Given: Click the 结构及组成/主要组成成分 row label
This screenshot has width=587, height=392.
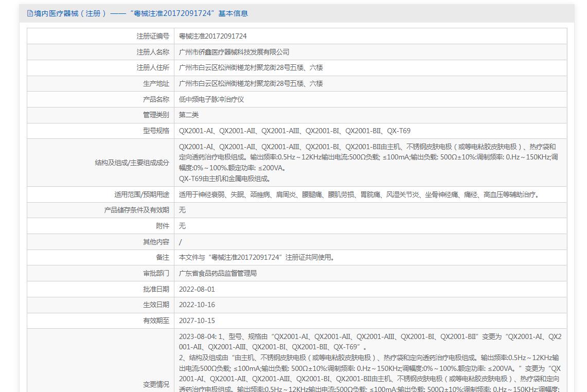Looking at the screenshot, I should click(132, 163).
